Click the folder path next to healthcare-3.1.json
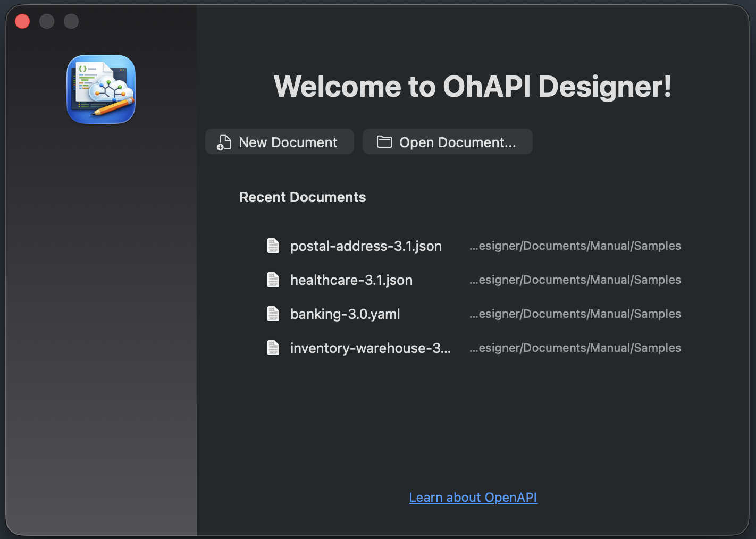The height and width of the screenshot is (539, 756). [575, 280]
